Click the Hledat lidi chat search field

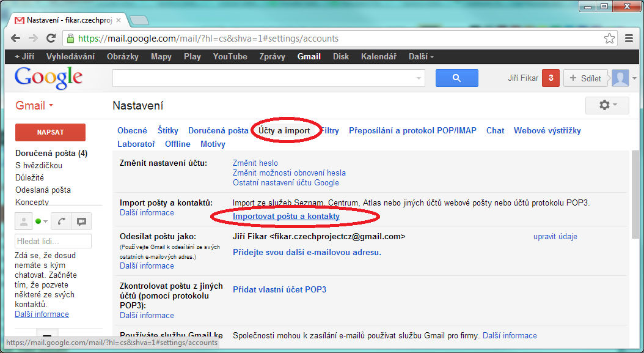[53, 241]
